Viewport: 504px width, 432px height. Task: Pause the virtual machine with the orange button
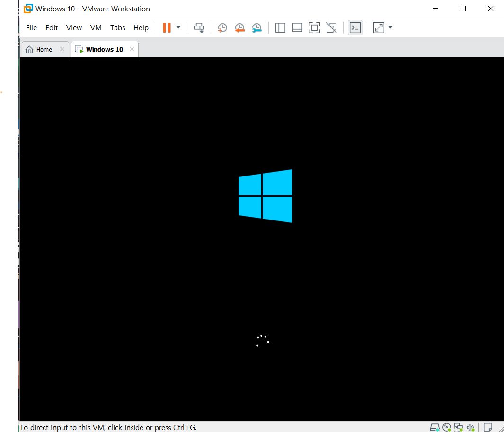tap(167, 27)
